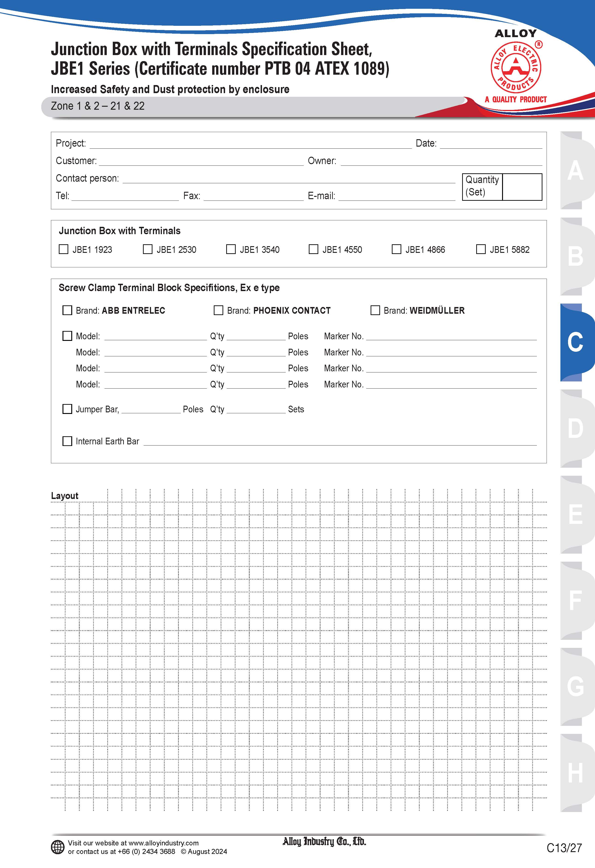Click the Alloy Industry Co., Ltd. footer text
595x868 pixels.
click(x=324, y=841)
